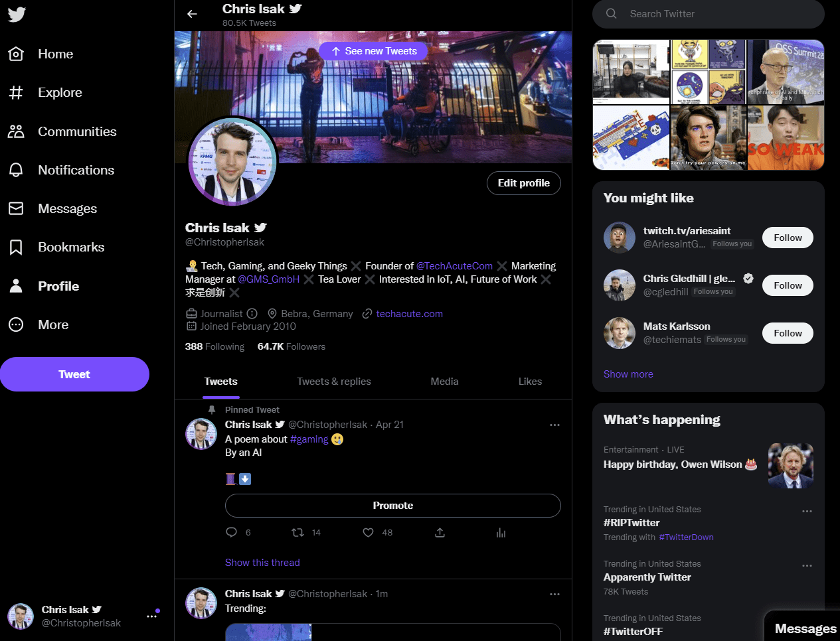
Task: Click the #gaming hashtag
Action: pos(309,439)
